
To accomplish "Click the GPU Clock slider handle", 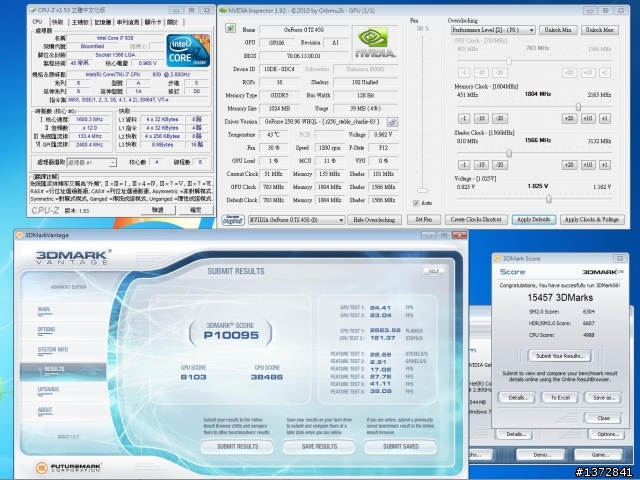I will [x=509, y=61].
